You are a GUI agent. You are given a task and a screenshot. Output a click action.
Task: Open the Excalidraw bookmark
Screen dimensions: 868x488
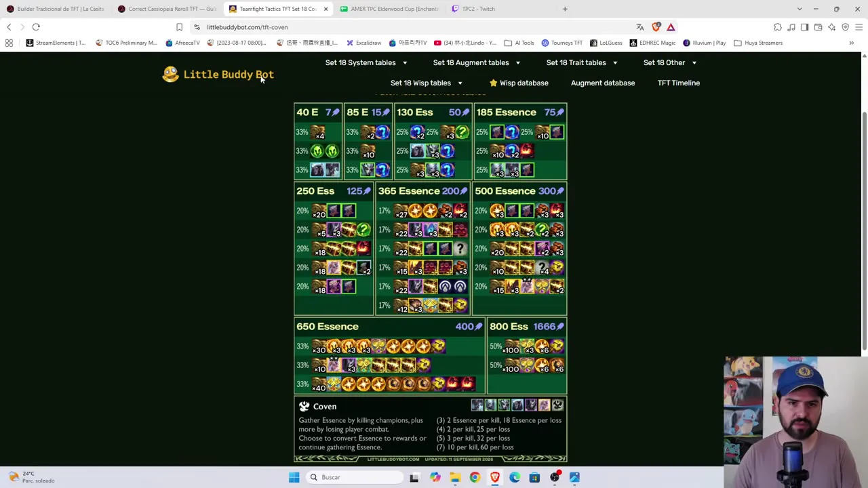point(363,43)
